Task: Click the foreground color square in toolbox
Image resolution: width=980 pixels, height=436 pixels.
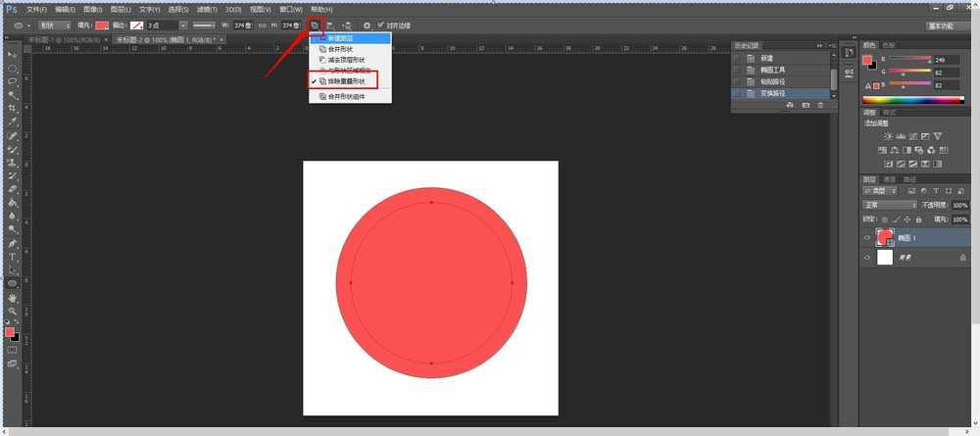Action: click(x=10, y=333)
